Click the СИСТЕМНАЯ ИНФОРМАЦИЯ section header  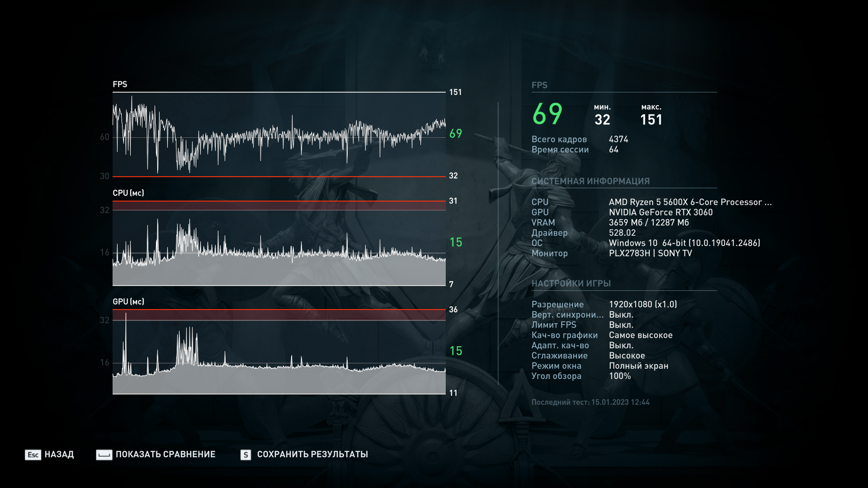(590, 181)
